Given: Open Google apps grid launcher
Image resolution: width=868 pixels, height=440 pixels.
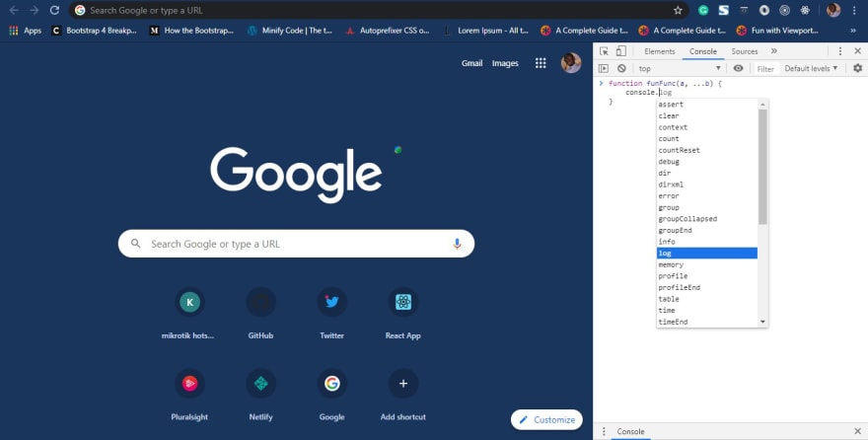Looking at the screenshot, I should click(x=541, y=63).
